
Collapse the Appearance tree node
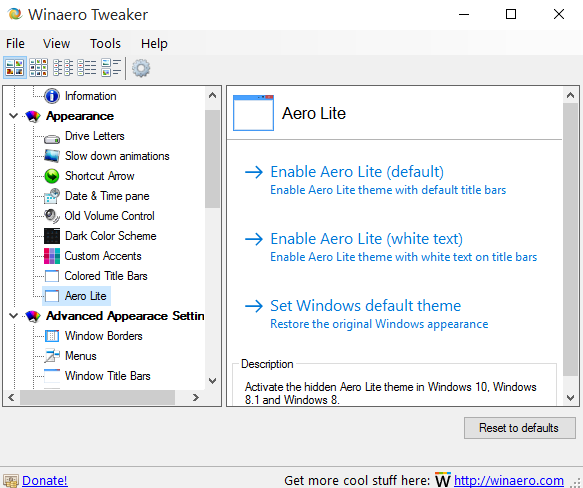pyautogui.click(x=13, y=116)
